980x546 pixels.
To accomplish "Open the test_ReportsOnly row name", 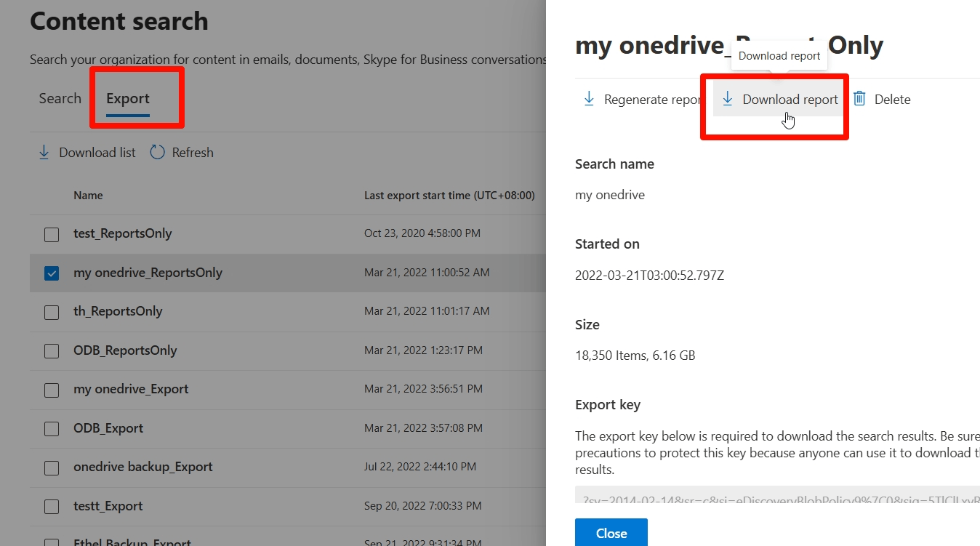I will [x=123, y=233].
